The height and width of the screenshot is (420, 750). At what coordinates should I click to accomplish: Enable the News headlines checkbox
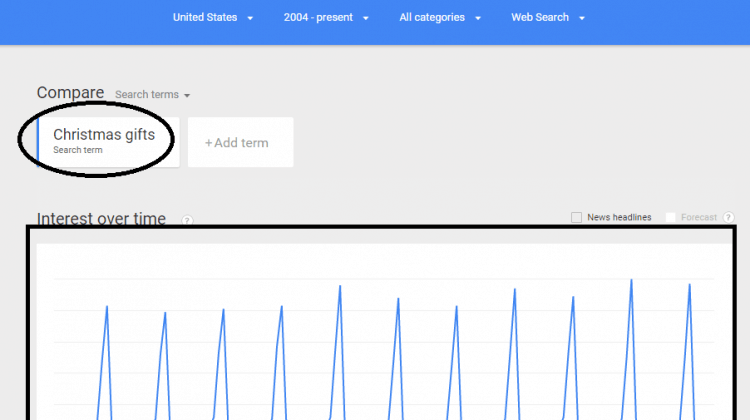576,218
